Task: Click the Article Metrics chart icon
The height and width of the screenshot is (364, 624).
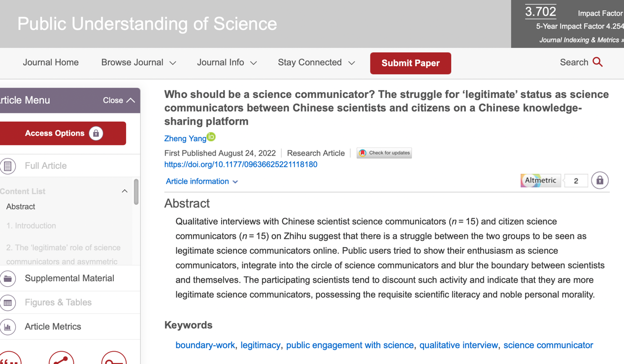Action: [8, 327]
